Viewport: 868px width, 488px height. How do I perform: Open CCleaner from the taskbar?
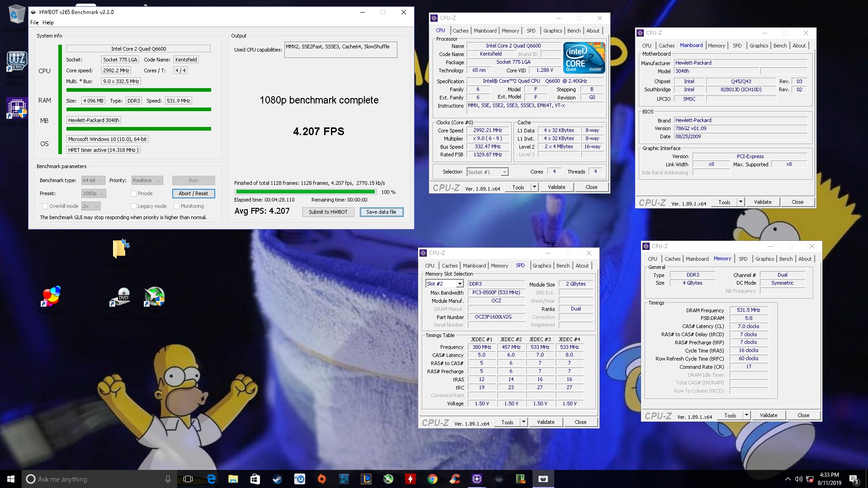(455, 479)
